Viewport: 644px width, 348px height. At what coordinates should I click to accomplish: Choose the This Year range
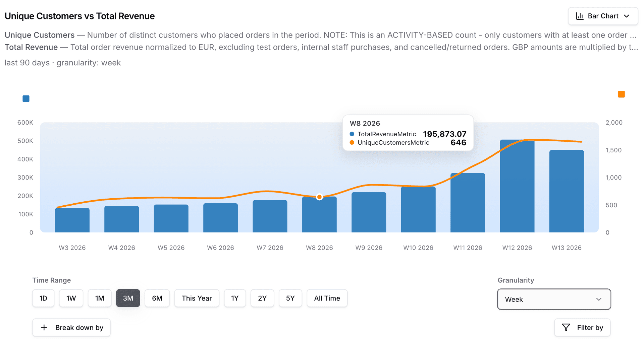tap(197, 298)
